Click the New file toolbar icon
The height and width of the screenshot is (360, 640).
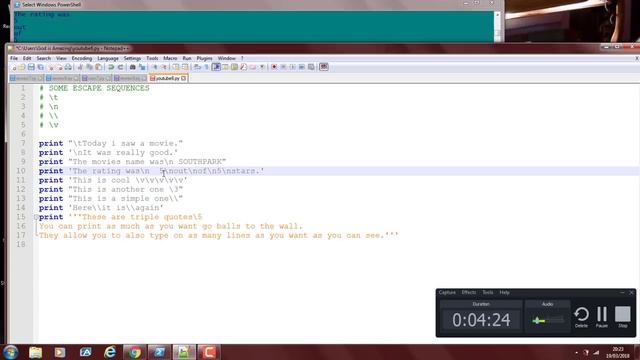(x=15, y=67)
